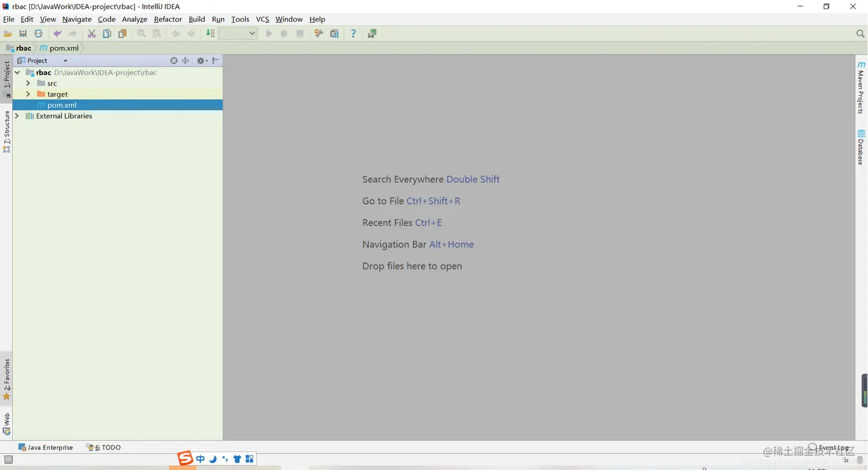The width and height of the screenshot is (868, 470).
Task: Click the Synchronize toolbar icon
Action: (38, 34)
